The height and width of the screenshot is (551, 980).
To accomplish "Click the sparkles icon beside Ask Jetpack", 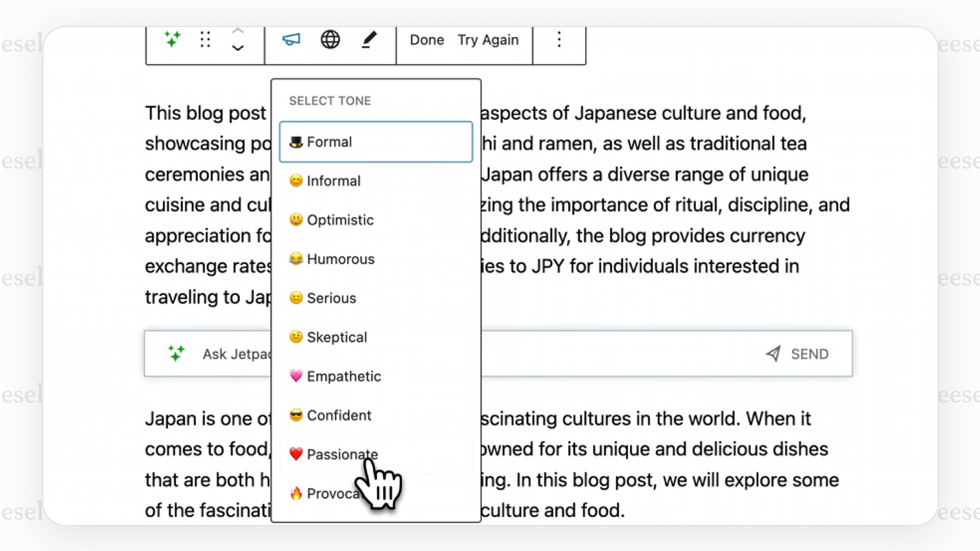I will (x=177, y=353).
